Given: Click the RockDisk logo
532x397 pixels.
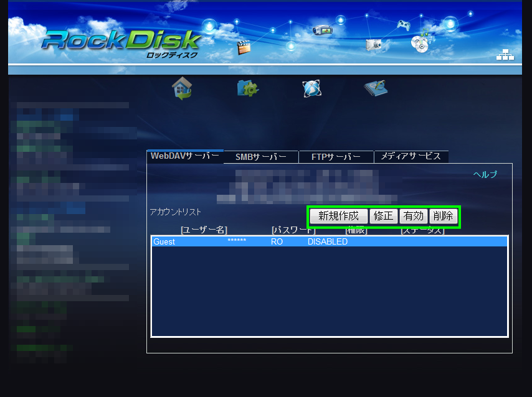Looking at the screenshot, I should [121, 42].
